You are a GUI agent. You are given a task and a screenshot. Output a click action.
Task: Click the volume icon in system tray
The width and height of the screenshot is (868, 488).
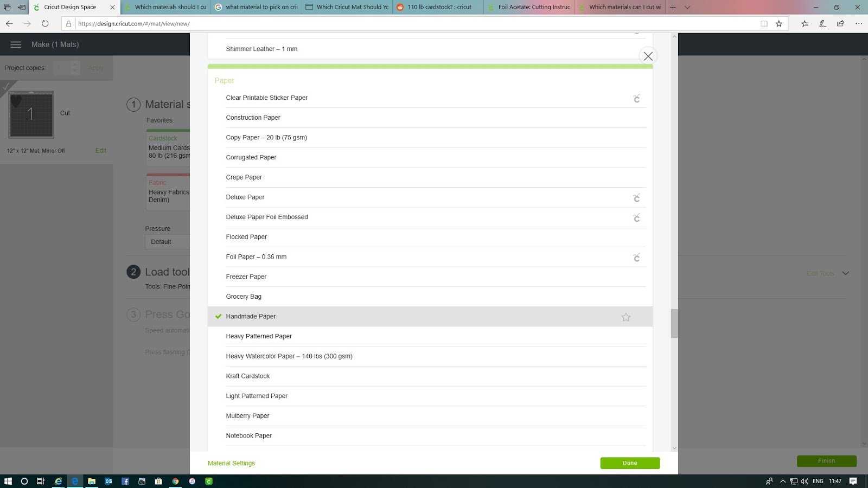tap(805, 481)
